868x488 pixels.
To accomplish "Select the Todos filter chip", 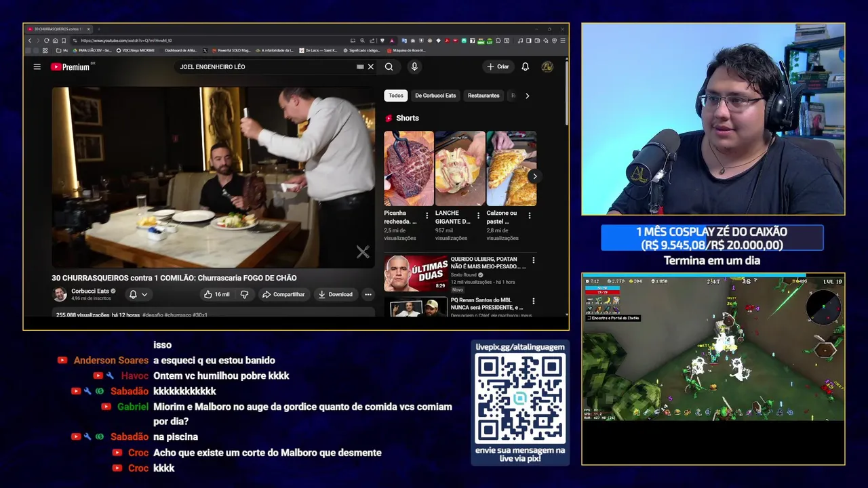I will tap(396, 96).
